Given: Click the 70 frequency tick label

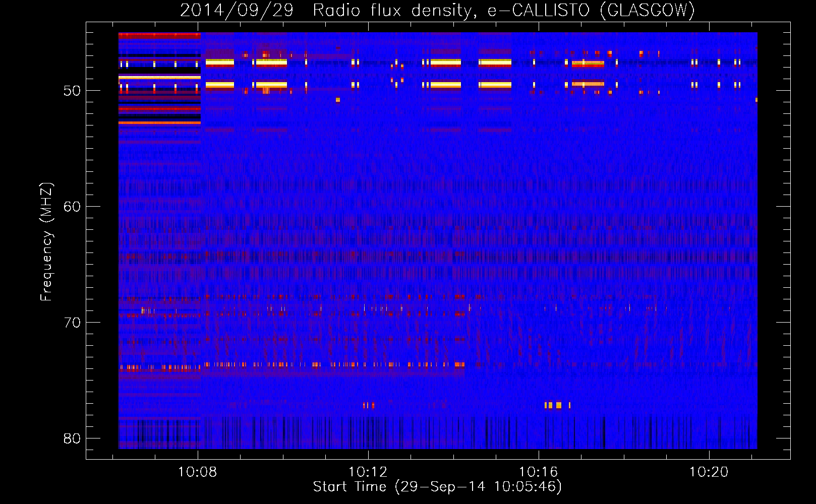Looking at the screenshot, I should [72, 323].
